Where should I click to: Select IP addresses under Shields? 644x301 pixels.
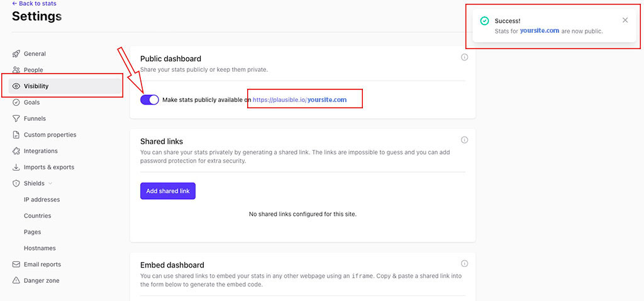coord(42,200)
